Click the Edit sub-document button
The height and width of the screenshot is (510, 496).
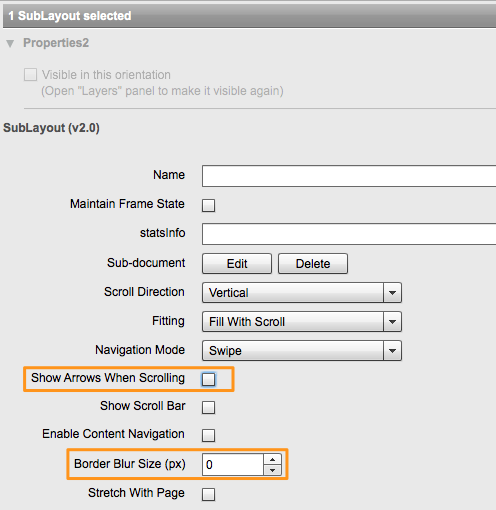(237, 264)
